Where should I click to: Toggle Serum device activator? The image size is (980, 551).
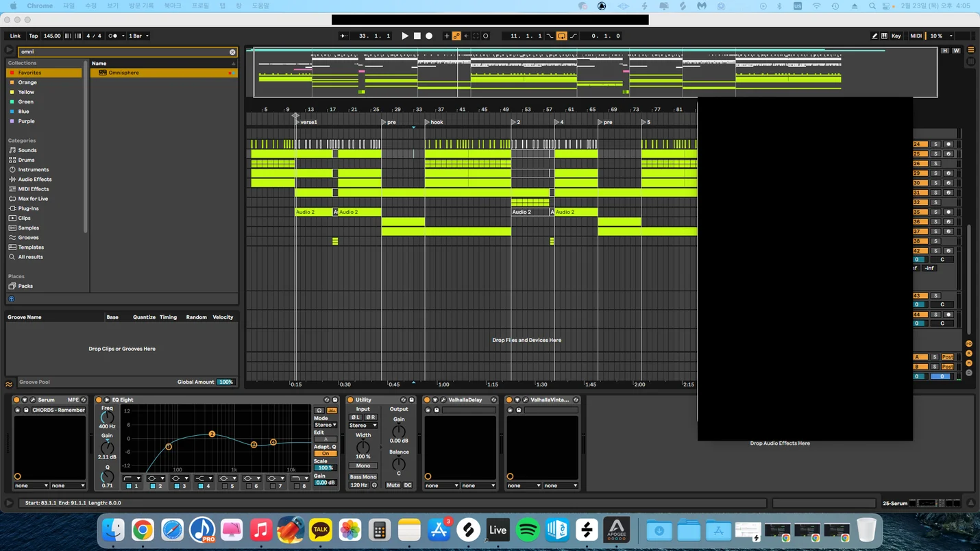[x=16, y=400]
